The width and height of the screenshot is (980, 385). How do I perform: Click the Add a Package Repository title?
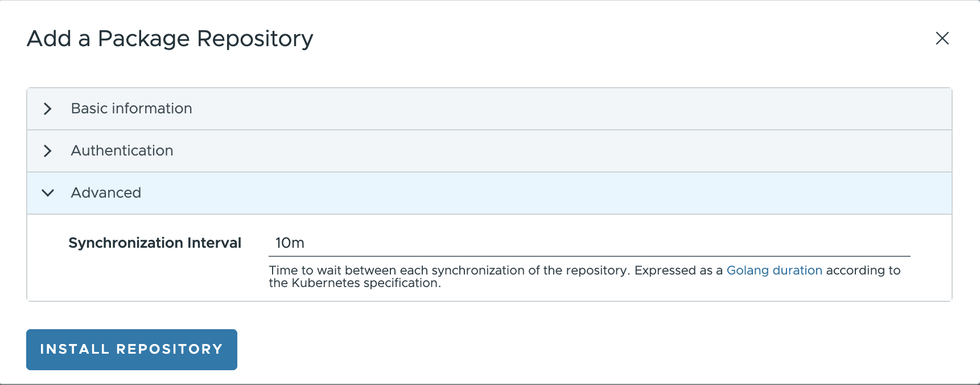[x=169, y=39]
